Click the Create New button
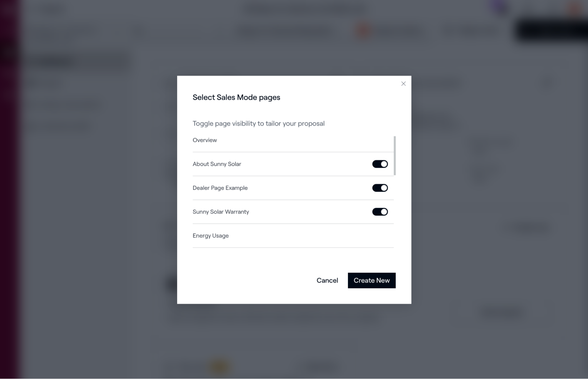Screen dimensions: 588x379 pos(372,281)
